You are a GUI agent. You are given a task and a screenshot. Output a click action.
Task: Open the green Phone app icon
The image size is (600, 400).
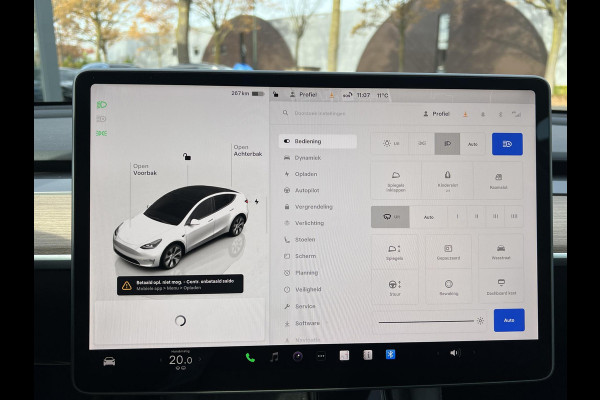tap(250, 358)
